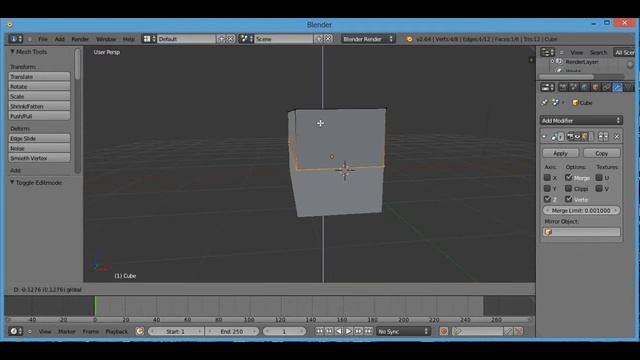Enable the V texture mirror checkbox
The height and width of the screenshot is (360, 640).
point(599,189)
